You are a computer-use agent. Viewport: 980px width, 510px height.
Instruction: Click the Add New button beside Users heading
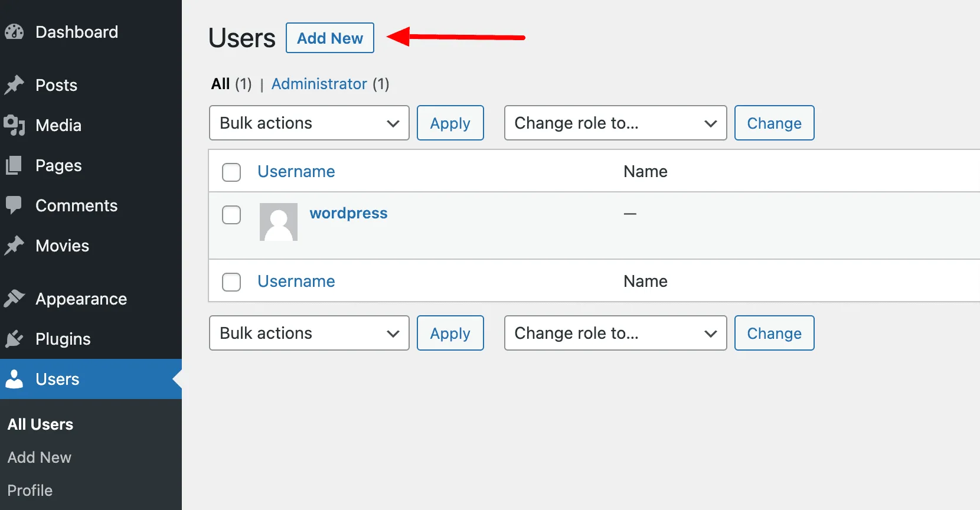[x=329, y=38]
